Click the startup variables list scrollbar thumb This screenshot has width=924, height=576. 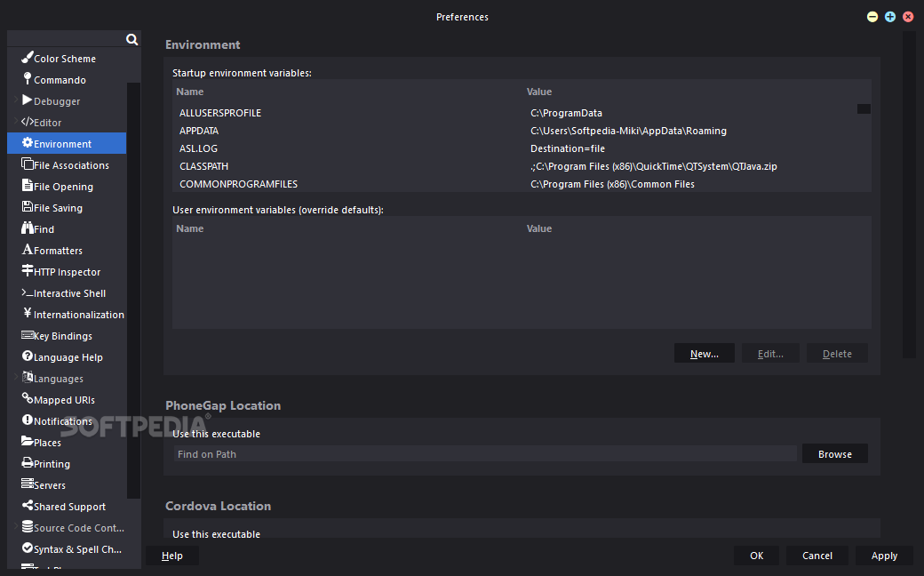(x=864, y=108)
